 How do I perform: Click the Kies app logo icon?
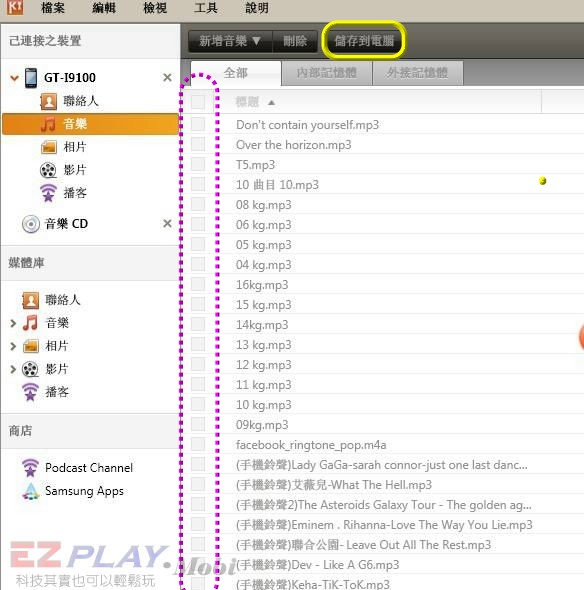[15, 7]
